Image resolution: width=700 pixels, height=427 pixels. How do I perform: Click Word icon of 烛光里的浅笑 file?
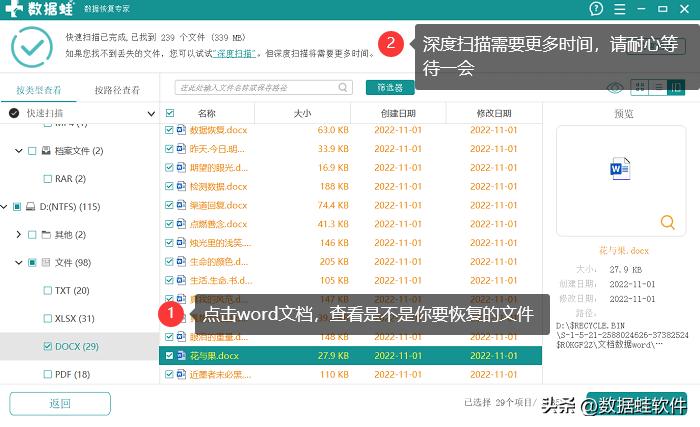(181, 242)
